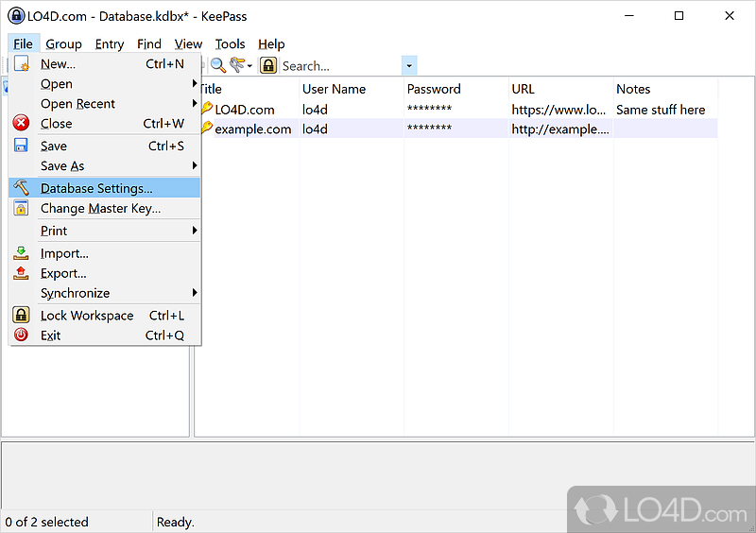Click the red Exit power icon

point(22,335)
